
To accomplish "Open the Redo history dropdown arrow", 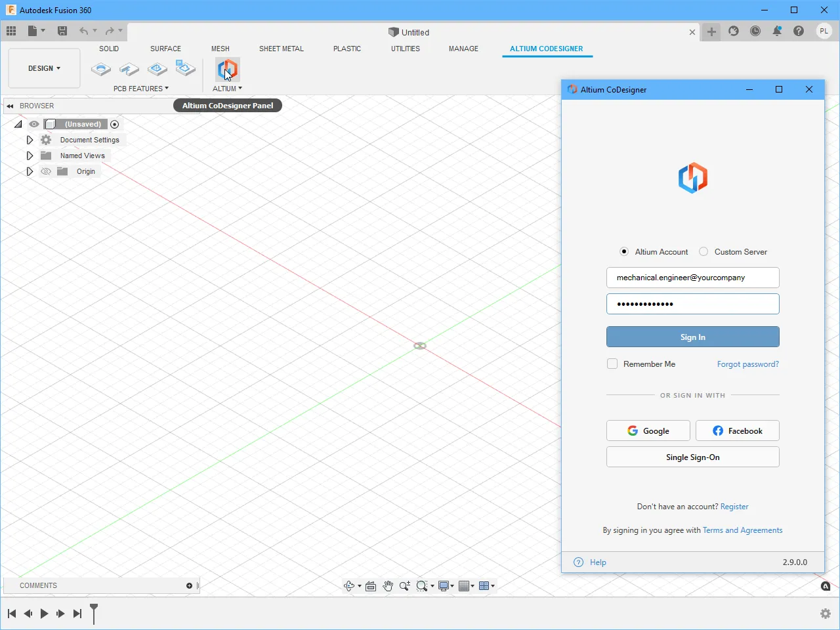I will [121, 31].
